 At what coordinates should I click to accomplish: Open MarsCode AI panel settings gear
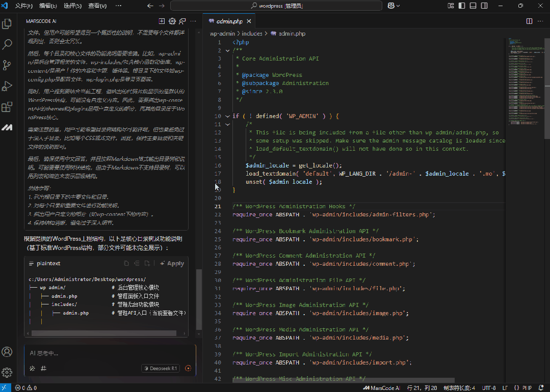pyautogui.click(x=172, y=21)
